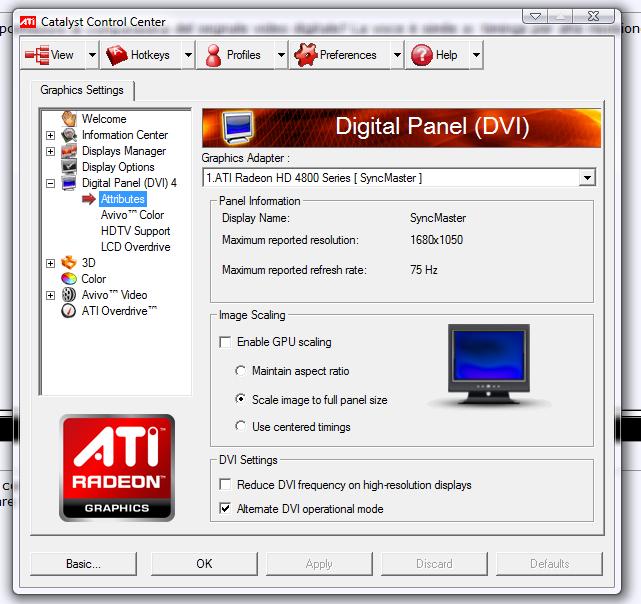Image resolution: width=641 pixels, height=604 pixels.
Task: Select Attributes in the tree
Action: [123, 199]
